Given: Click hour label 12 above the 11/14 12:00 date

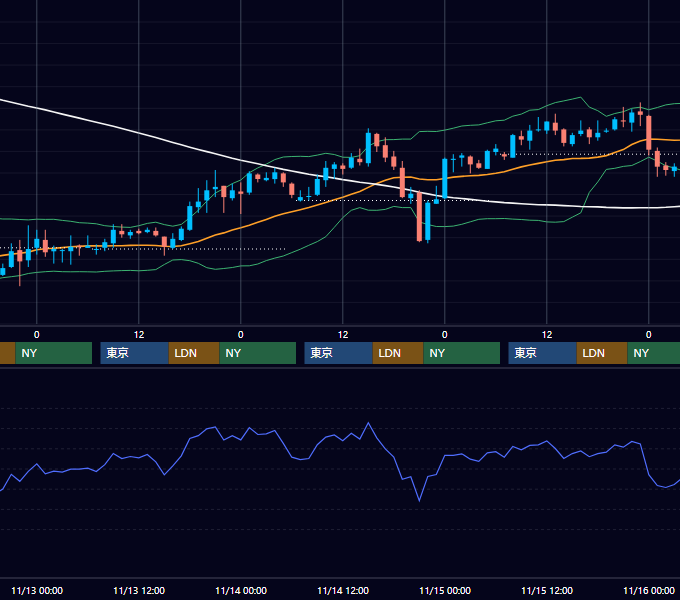Looking at the screenshot, I should click(343, 335).
